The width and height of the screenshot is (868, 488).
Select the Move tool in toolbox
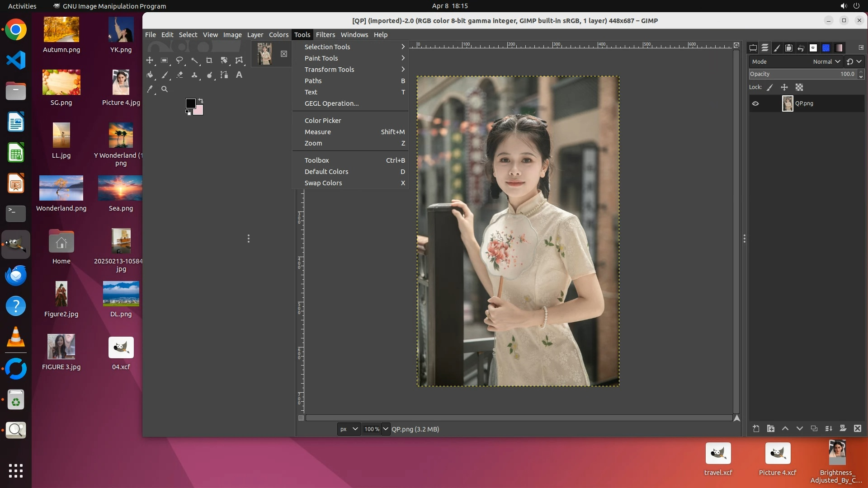pyautogui.click(x=150, y=60)
